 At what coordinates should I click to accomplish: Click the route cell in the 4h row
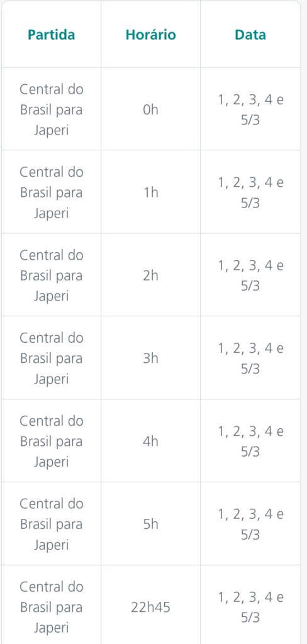(x=52, y=441)
